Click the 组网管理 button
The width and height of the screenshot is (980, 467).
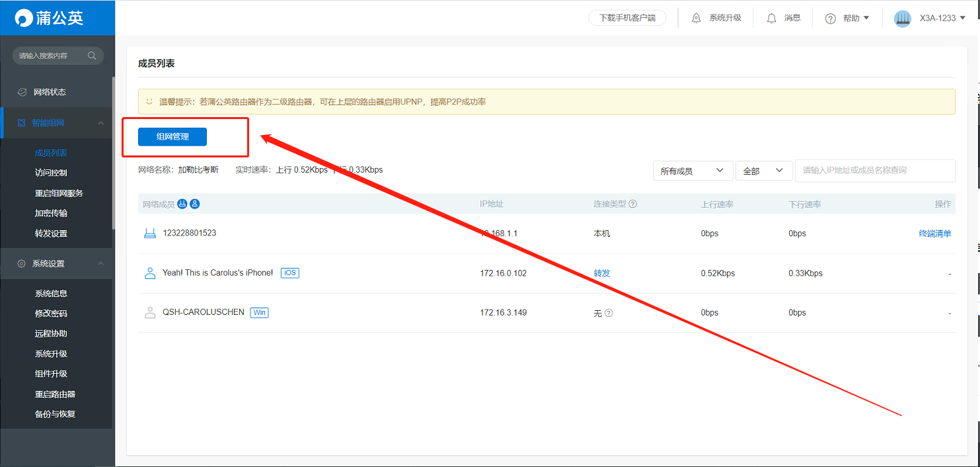click(x=172, y=136)
